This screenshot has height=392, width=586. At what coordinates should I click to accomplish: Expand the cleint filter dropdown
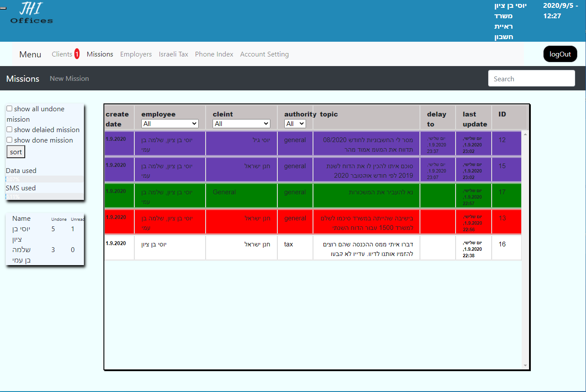click(x=241, y=124)
